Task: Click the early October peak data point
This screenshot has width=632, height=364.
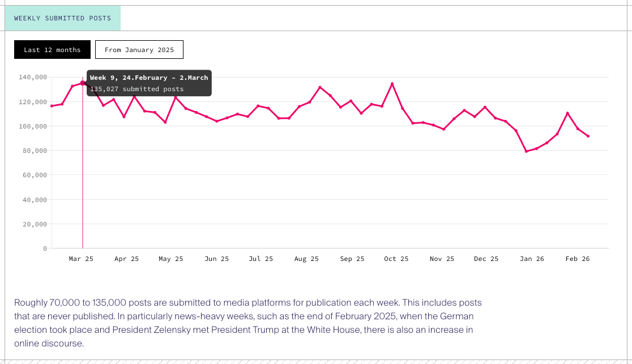Action: pos(392,84)
